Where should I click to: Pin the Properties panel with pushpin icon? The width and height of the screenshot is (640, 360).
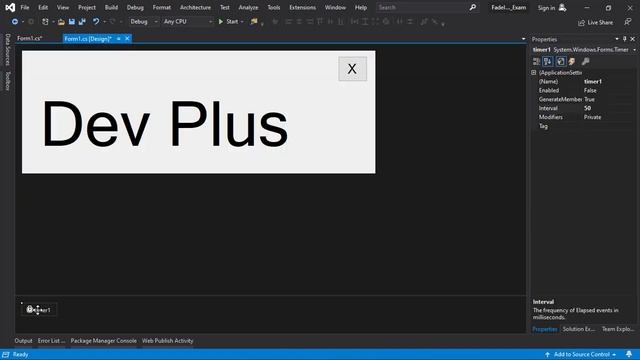pos(624,39)
